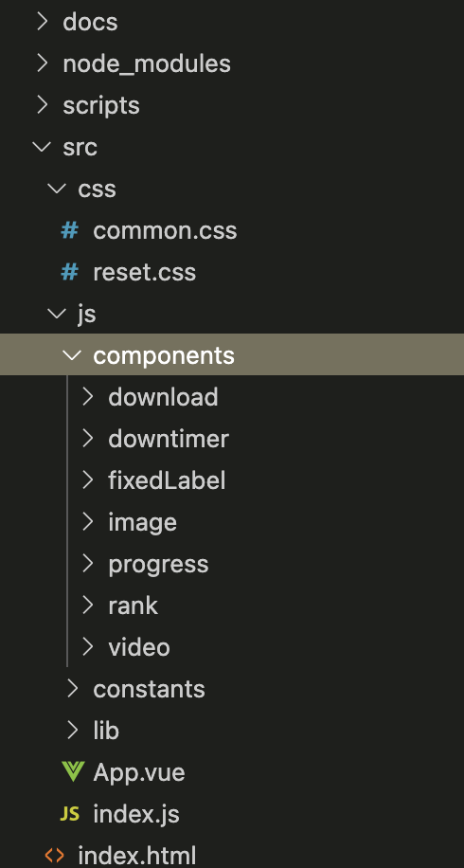This screenshot has width=464, height=868.
Task: Open the fixedLabel component folder
Action: pos(167,479)
